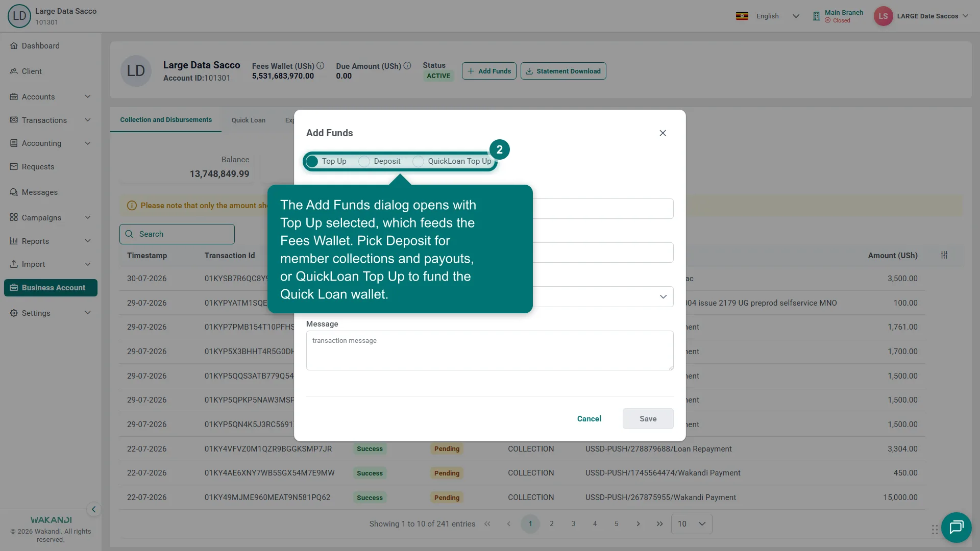The width and height of the screenshot is (980, 551).
Task: Click the Add Funds button
Action: coord(489,71)
